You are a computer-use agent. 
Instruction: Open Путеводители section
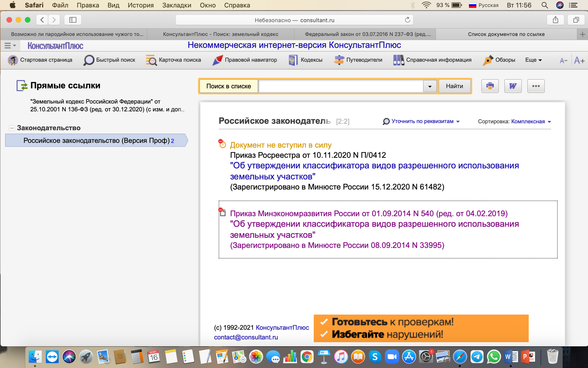pos(358,60)
